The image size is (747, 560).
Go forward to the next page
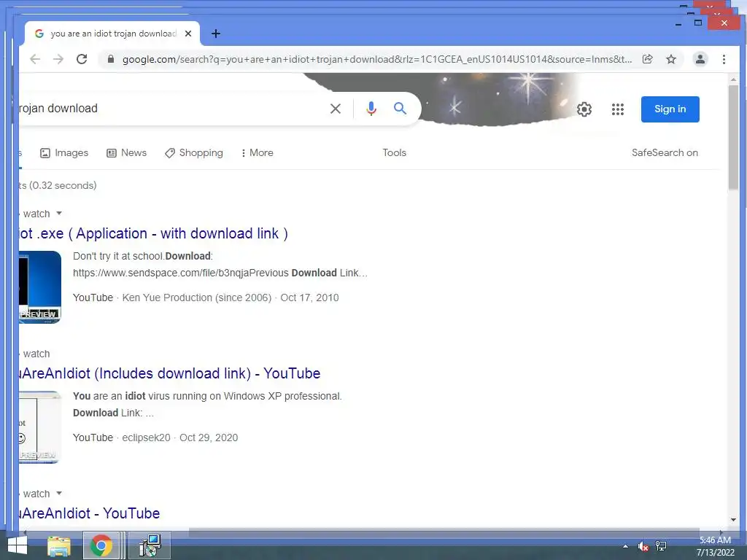click(58, 59)
